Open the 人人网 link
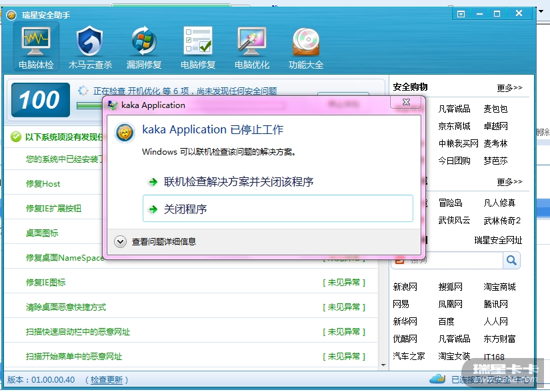550x392 pixels. (495, 321)
